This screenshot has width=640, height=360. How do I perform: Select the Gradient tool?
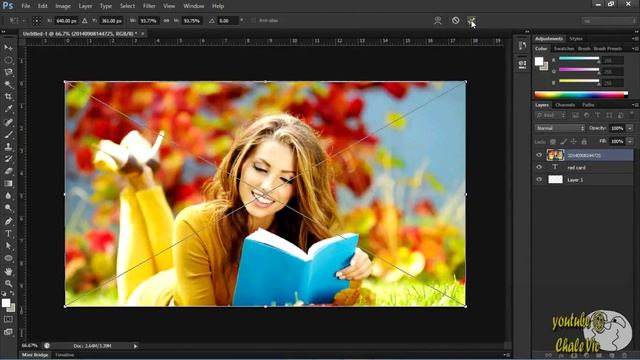coord(8,184)
